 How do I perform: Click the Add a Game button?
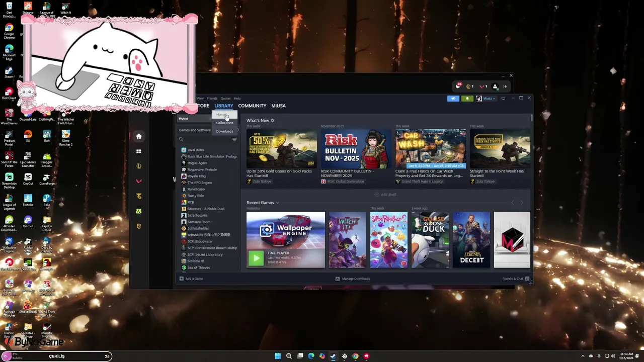coord(191,279)
